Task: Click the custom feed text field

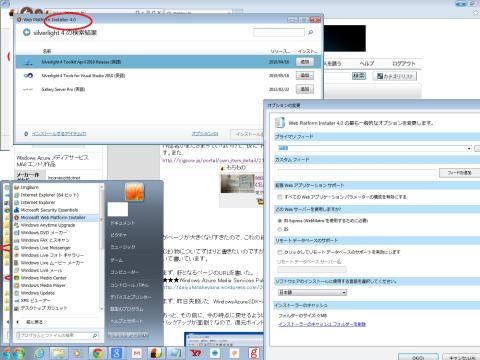Action: pos(357,173)
